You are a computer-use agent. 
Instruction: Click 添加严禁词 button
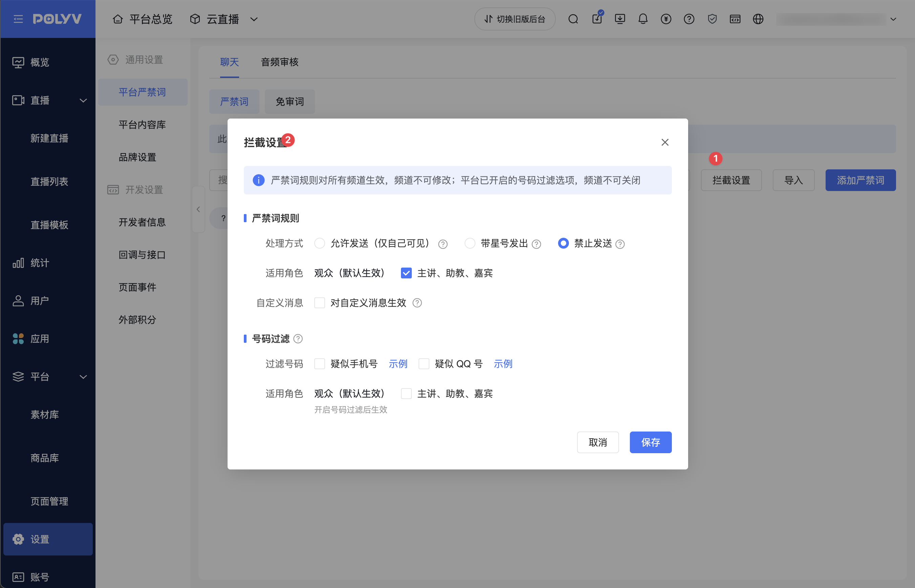pos(860,180)
